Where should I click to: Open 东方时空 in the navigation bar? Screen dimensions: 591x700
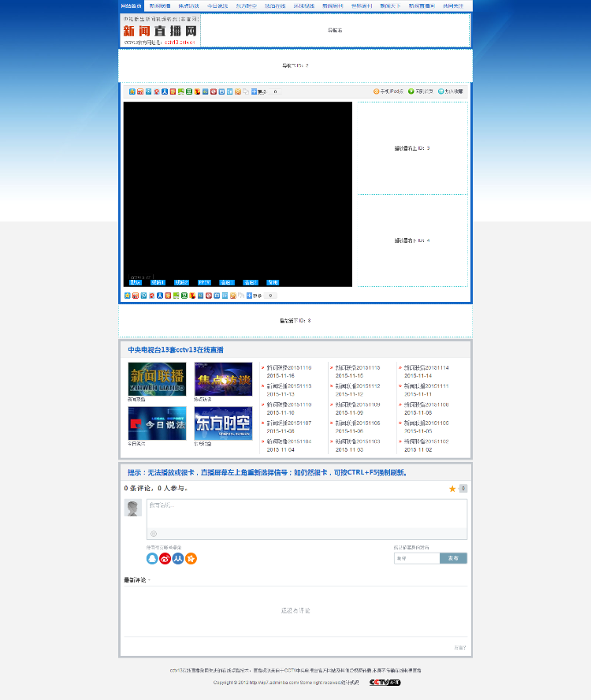[x=247, y=6]
